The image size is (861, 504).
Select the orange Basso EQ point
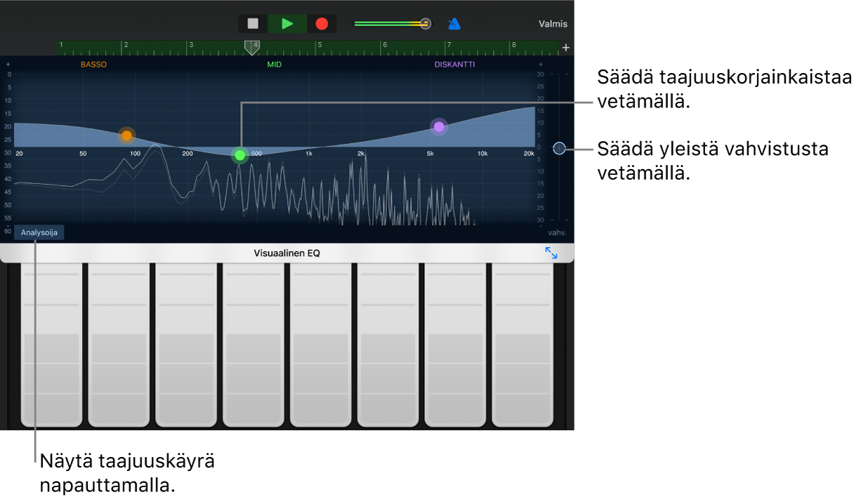pos(126,135)
